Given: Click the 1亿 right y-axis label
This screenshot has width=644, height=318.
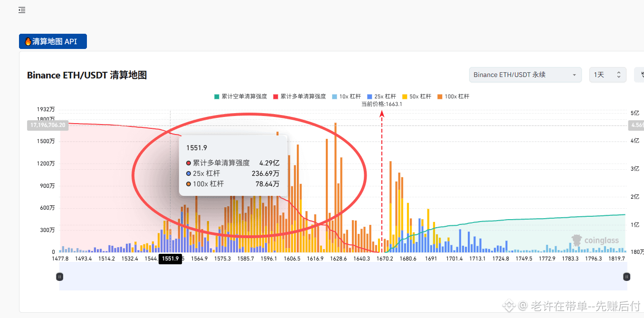Looking at the screenshot, I should tap(635, 224).
